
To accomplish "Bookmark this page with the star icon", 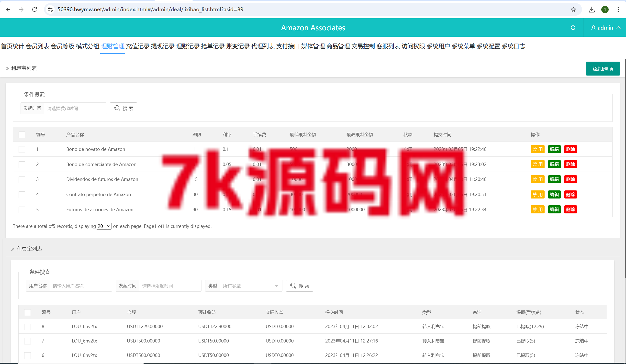I will pyautogui.click(x=573, y=10).
